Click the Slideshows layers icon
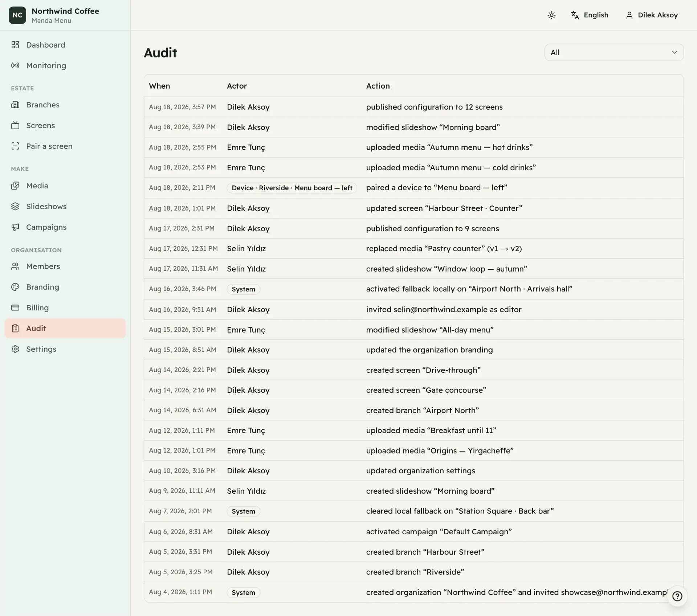 click(x=15, y=206)
